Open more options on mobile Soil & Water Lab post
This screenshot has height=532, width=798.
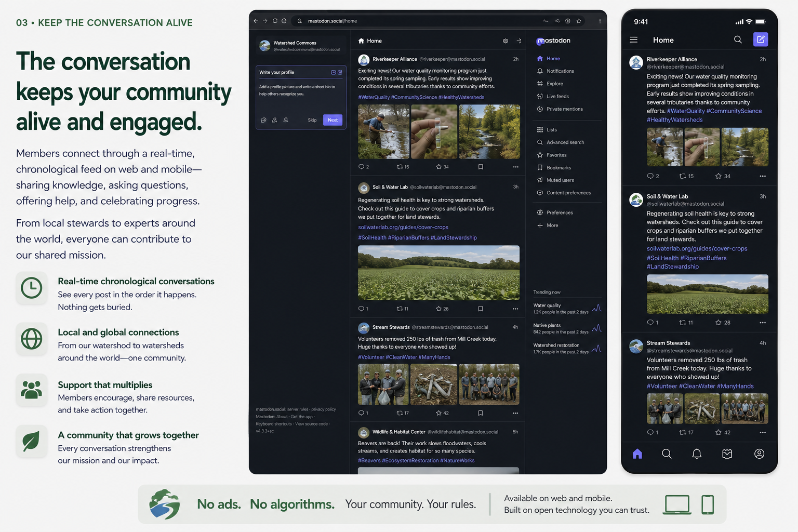pos(763,323)
